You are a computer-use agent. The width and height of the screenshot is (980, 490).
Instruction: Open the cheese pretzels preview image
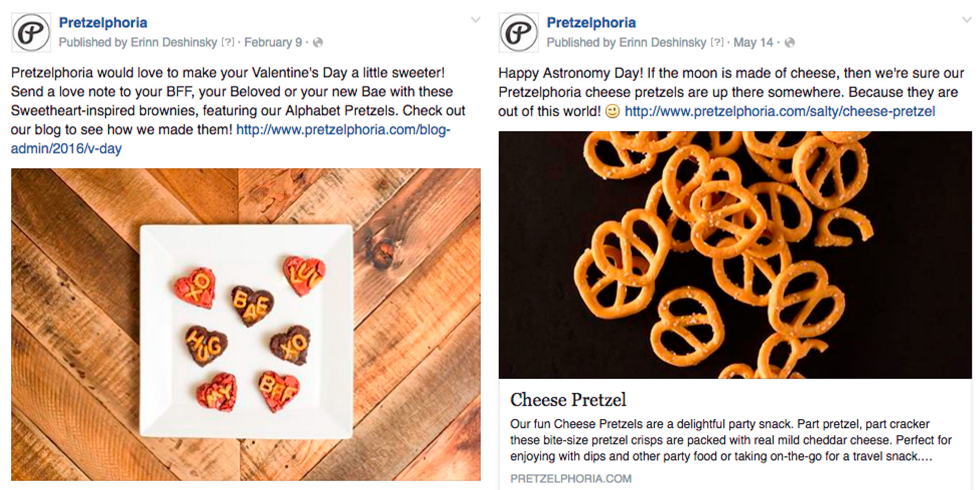(x=735, y=254)
